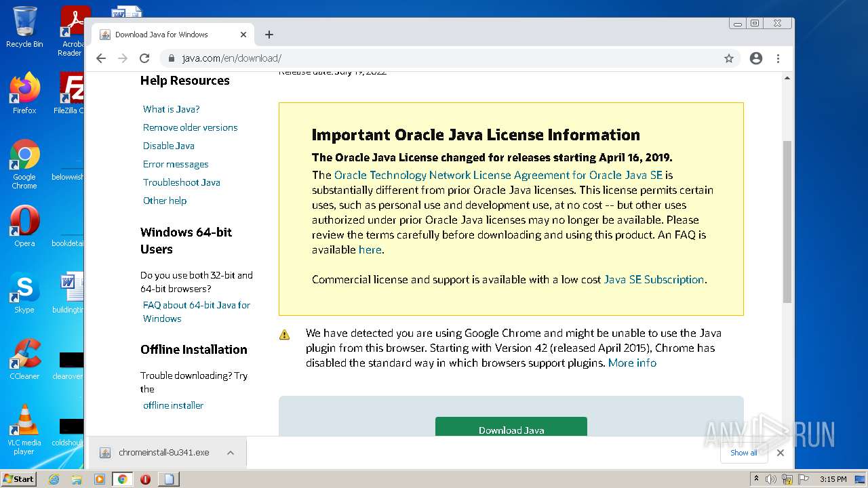This screenshot has width=868, height=488.
Task: Open FileZilla desktop shortcut
Action: point(71,93)
